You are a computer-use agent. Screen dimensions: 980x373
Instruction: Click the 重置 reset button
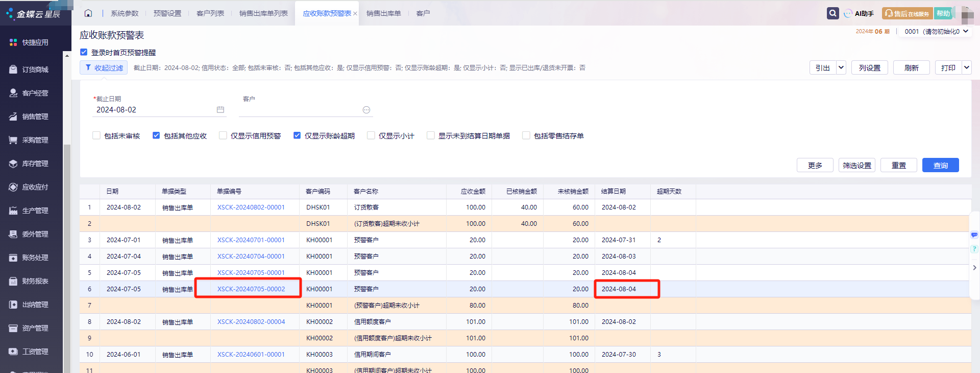click(x=899, y=165)
